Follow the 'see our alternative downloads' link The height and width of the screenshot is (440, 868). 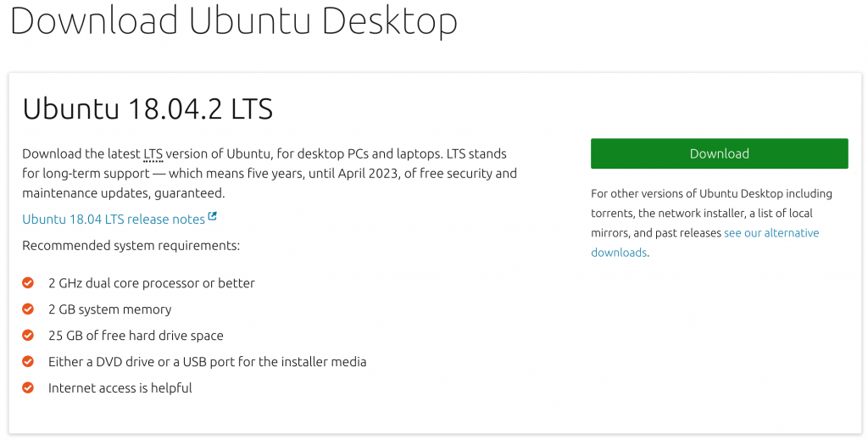click(771, 232)
